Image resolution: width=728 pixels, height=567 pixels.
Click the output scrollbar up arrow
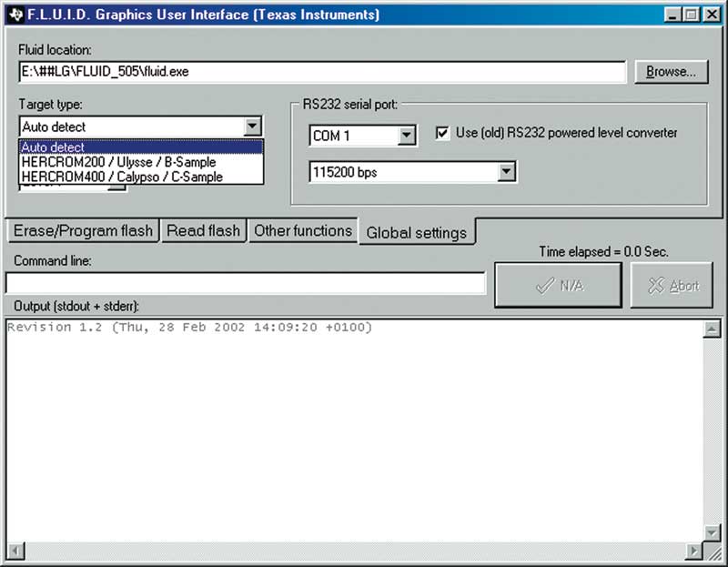coord(712,329)
